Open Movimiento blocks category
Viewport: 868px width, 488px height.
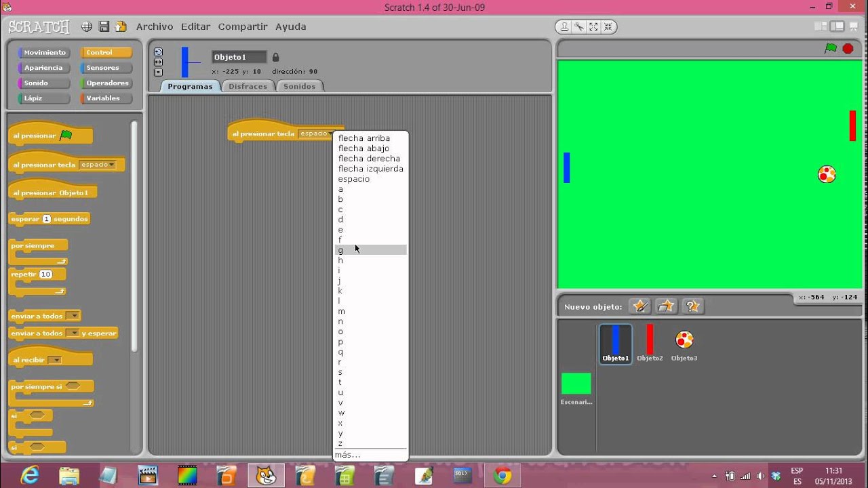tap(44, 52)
